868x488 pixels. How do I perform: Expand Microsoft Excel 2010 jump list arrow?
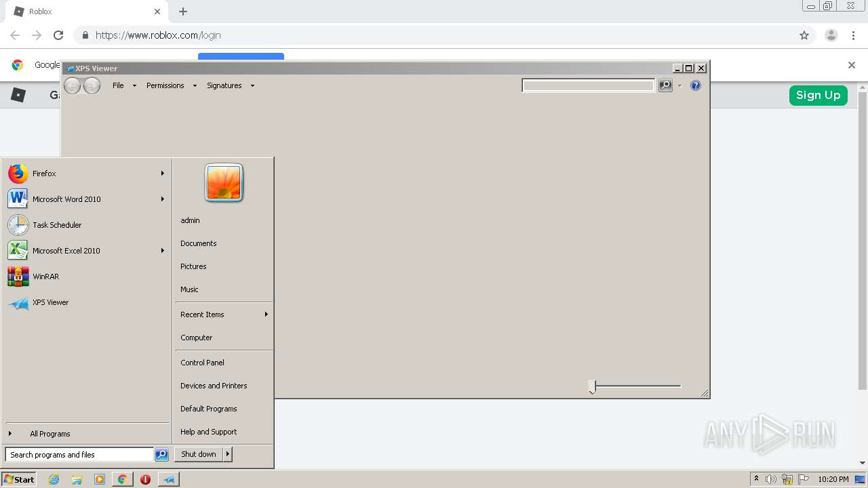(163, 251)
